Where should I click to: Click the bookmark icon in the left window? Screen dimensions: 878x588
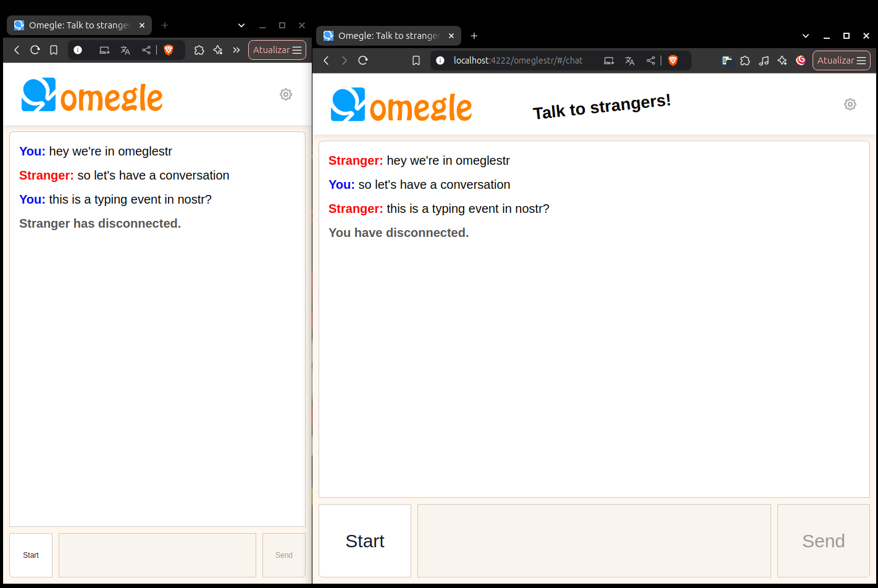[x=53, y=50]
